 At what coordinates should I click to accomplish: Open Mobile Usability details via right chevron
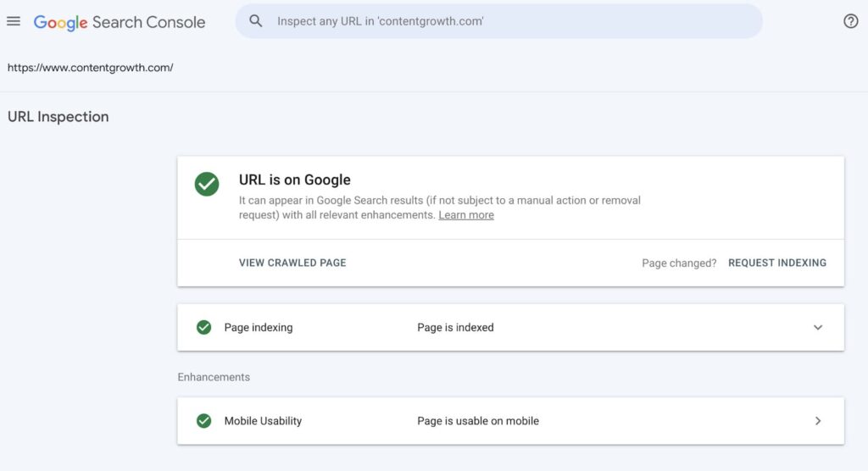pos(818,421)
